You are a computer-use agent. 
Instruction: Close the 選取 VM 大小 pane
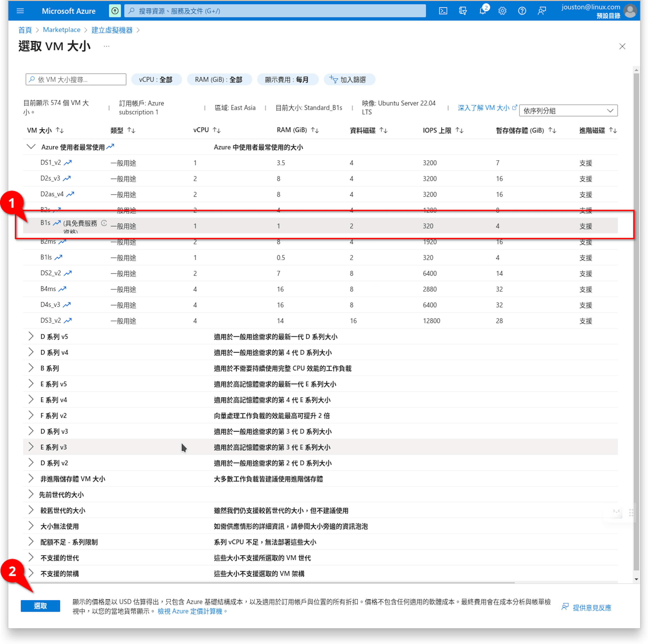[x=622, y=46]
